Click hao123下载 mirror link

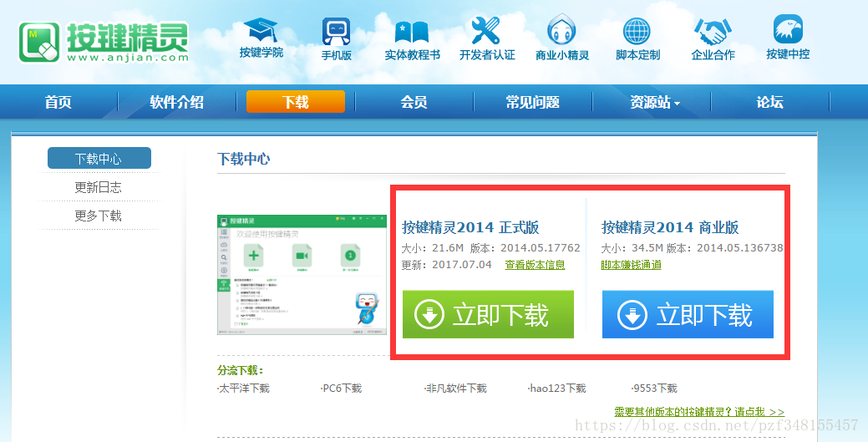556,389
